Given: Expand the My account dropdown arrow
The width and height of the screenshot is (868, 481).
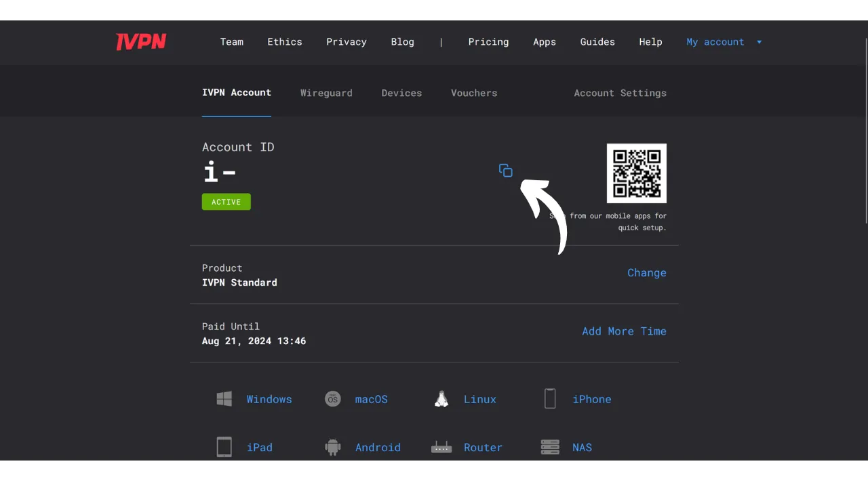Looking at the screenshot, I should point(759,42).
